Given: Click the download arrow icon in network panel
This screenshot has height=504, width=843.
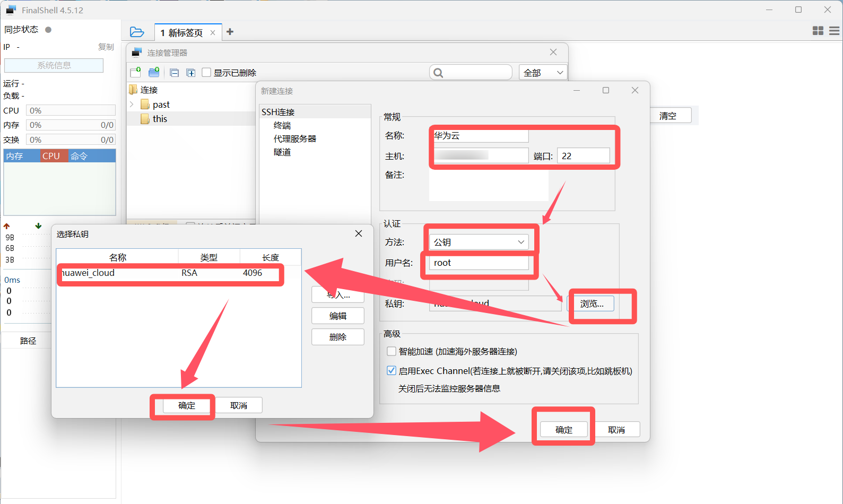Looking at the screenshot, I should coord(38,226).
